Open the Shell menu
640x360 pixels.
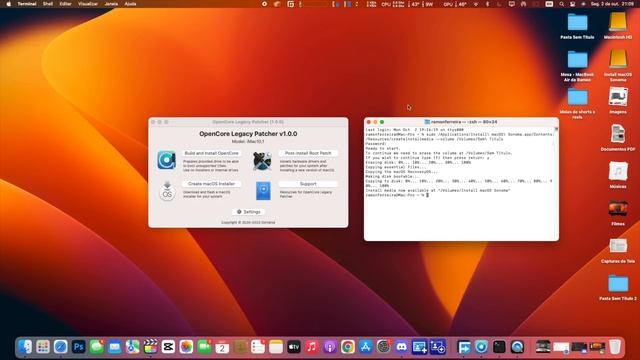[x=48, y=4]
